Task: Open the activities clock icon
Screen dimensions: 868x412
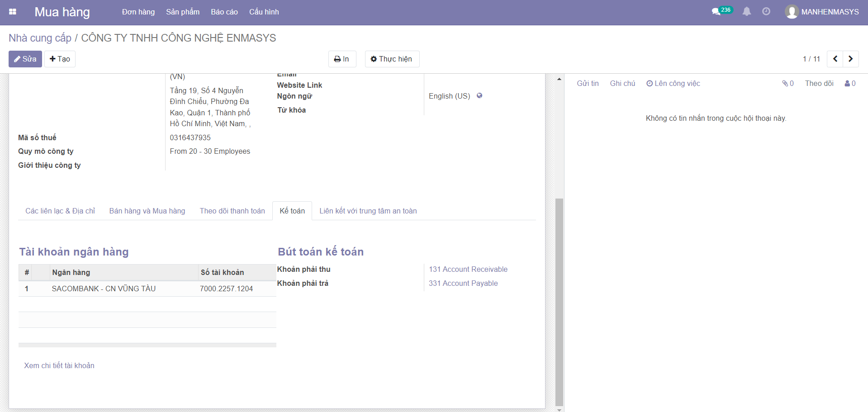Action: pos(766,12)
